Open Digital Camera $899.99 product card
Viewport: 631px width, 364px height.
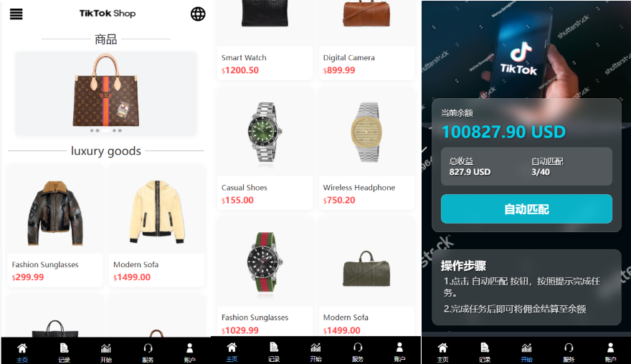point(366,40)
